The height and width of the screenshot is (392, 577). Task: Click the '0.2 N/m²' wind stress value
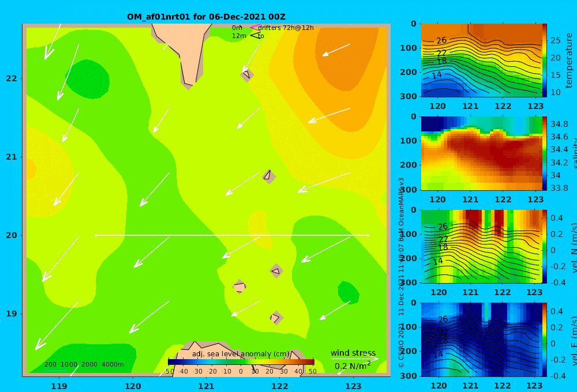click(x=353, y=366)
